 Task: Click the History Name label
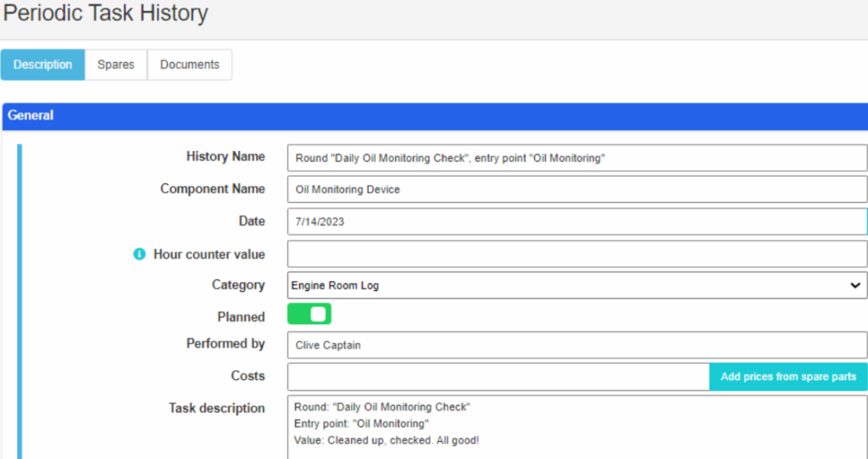click(x=225, y=157)
